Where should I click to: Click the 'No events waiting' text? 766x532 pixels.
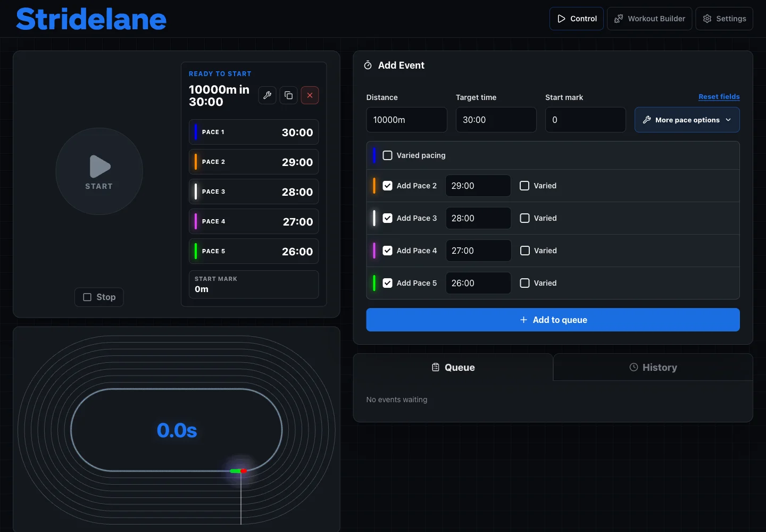click(397, 400)
